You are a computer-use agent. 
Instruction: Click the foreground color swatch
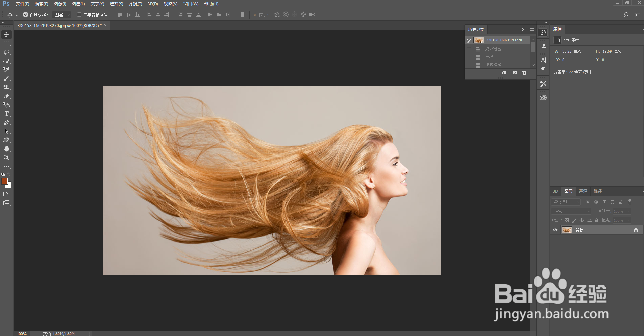tap(4, 182)
